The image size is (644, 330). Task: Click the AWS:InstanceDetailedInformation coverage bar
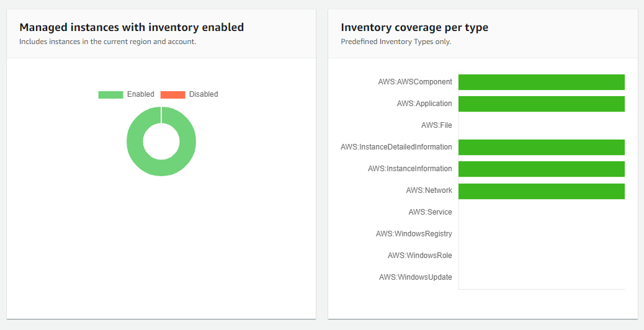pyautogui.click(x=541, y=147)
